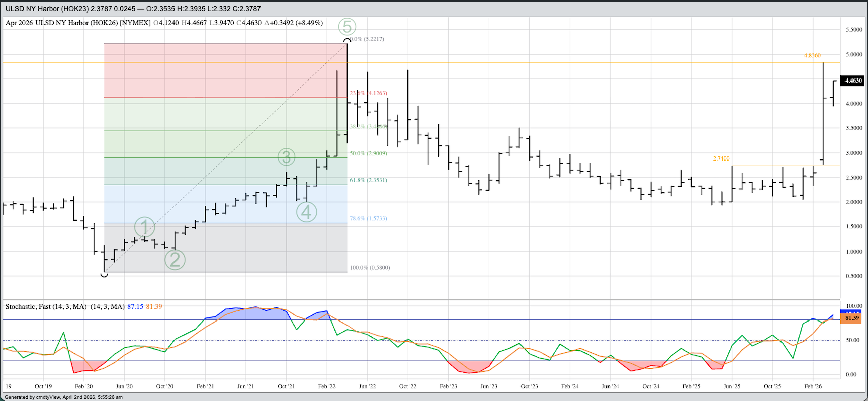The width and height of the screenshot is (868, 401).
Task: Click the orange 81.39 stochastic value tag
Action: (851, 318)
